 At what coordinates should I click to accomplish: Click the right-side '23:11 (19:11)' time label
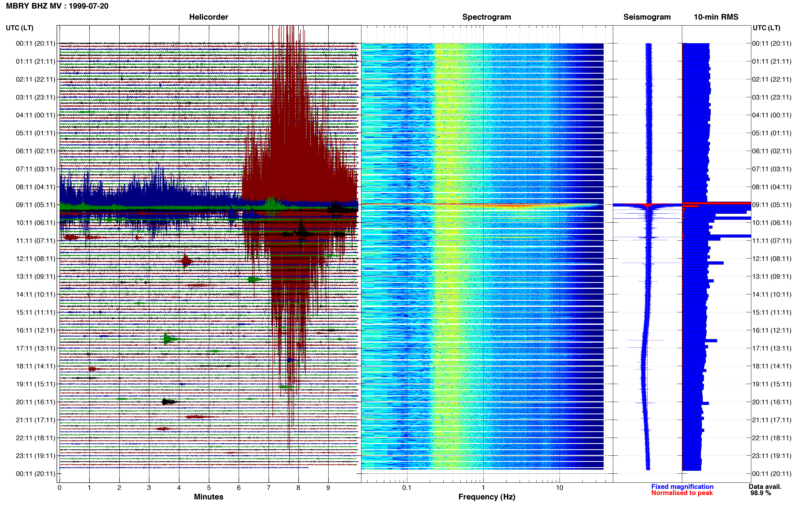(772, 456)
